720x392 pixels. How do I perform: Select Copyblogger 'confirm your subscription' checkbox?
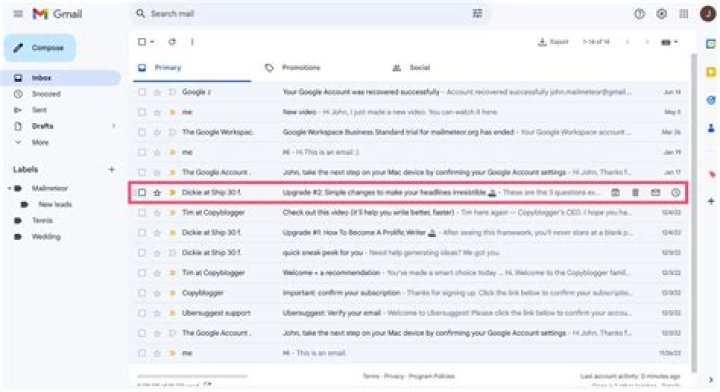pyautogui.click(x=142, y=293)
